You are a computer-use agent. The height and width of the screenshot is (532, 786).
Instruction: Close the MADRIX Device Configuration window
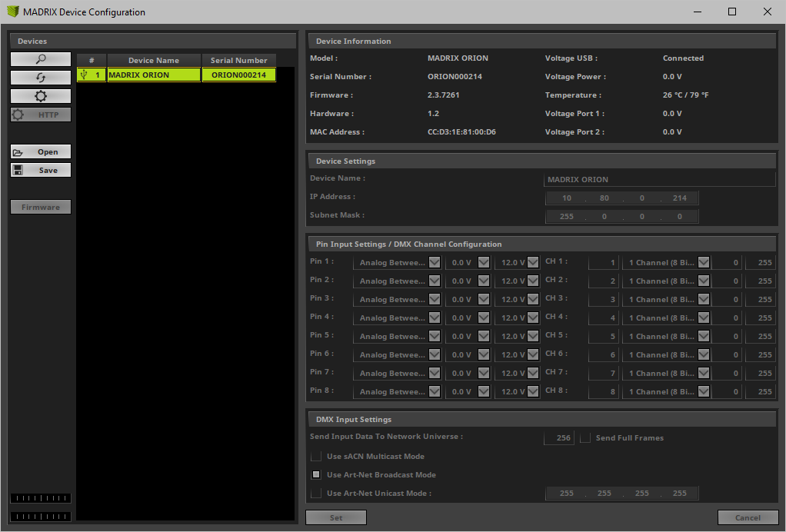tap(767, 12)
